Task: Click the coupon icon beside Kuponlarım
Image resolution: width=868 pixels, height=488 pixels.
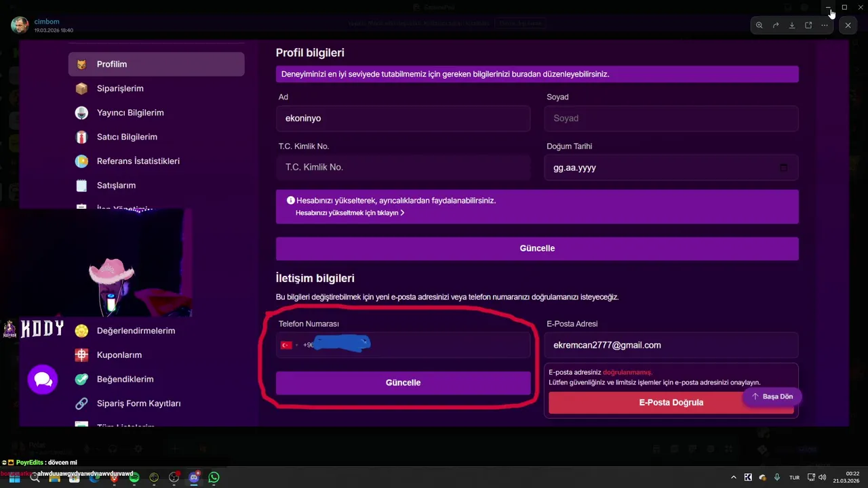Action: coord(81,354)
